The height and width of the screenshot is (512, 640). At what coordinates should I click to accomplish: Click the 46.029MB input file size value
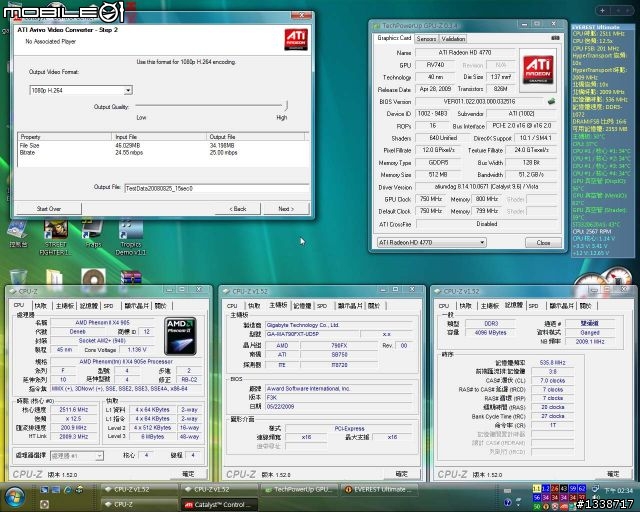tap(128, 145)
